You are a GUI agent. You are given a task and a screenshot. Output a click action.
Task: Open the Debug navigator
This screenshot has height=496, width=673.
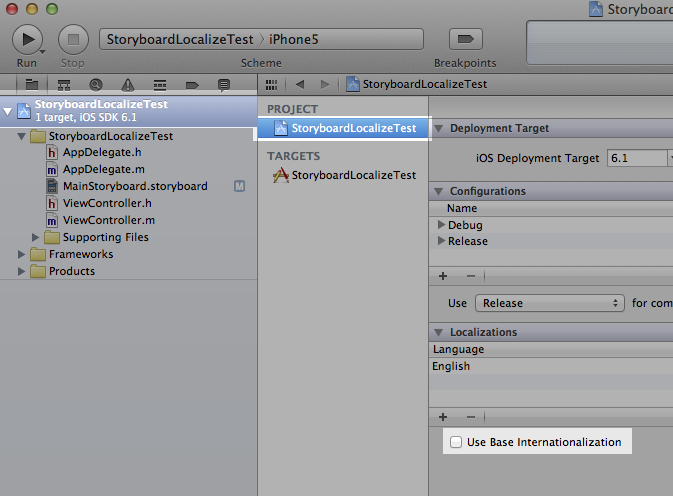[160, 85]
